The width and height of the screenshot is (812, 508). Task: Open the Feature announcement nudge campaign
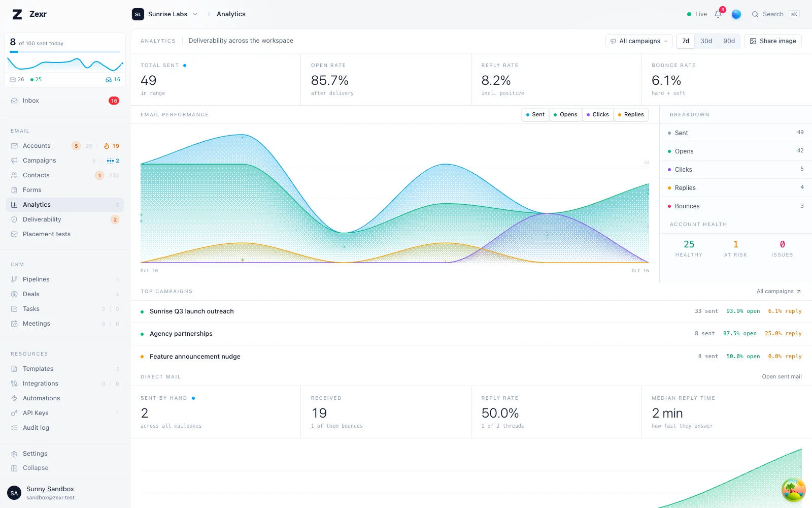471,357
